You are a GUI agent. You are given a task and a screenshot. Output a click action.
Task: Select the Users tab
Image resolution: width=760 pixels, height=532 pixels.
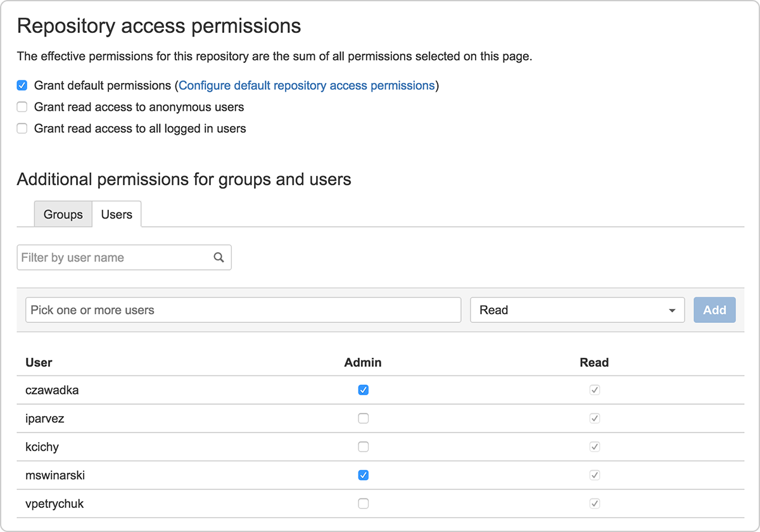pos(117,214)
